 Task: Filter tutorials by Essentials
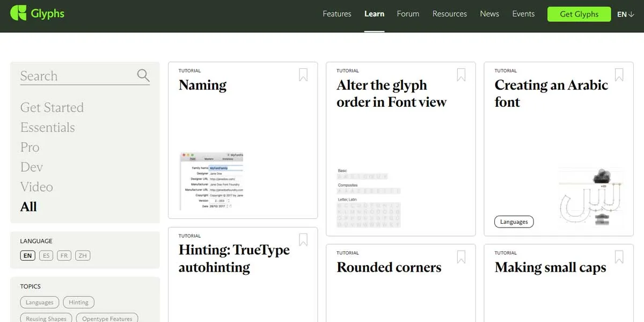(47, 127)
